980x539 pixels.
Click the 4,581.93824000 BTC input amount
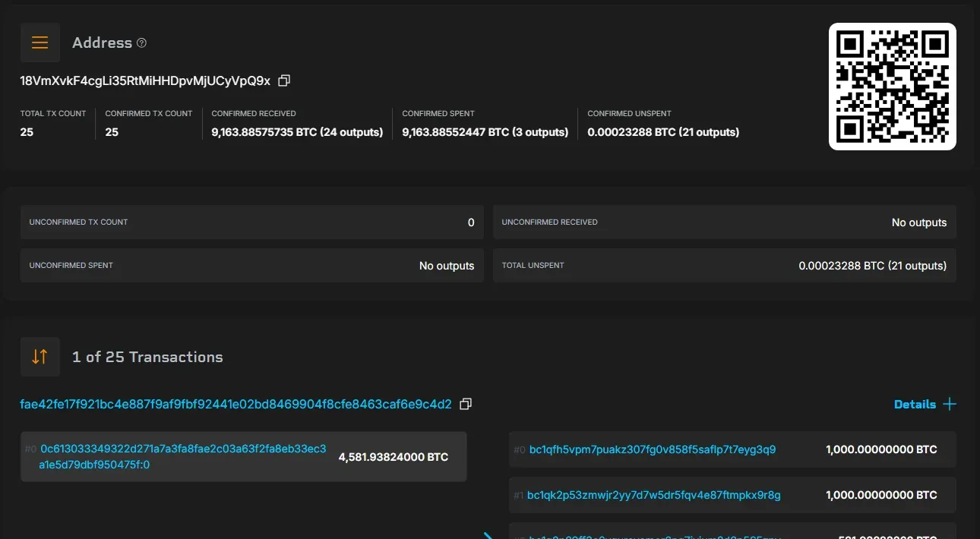click(394, 457)
